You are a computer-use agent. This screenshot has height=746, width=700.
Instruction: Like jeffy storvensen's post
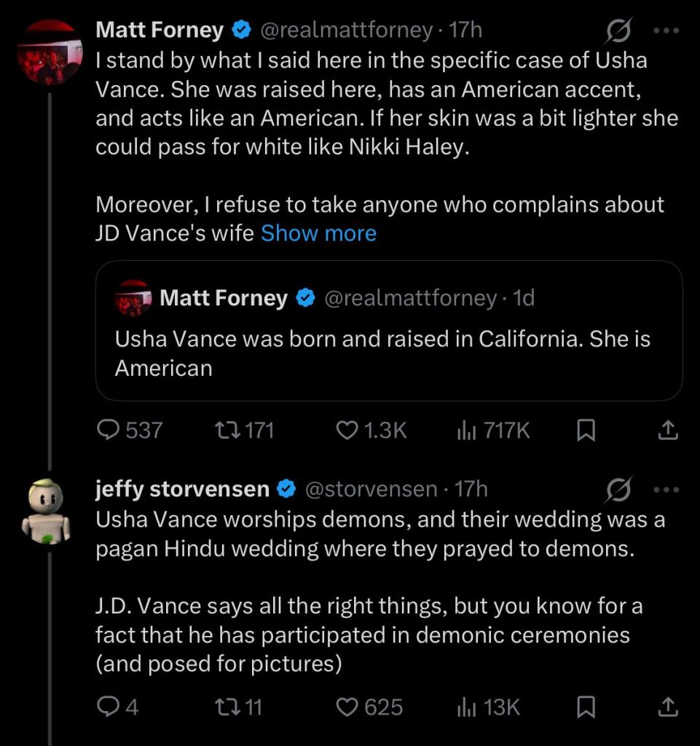[347, 707]
